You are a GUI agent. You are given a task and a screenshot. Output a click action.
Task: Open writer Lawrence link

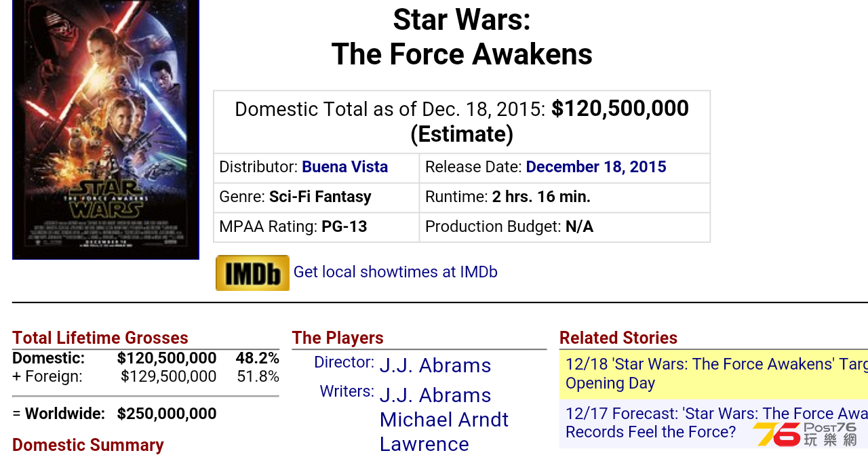[x=425, y=444]
